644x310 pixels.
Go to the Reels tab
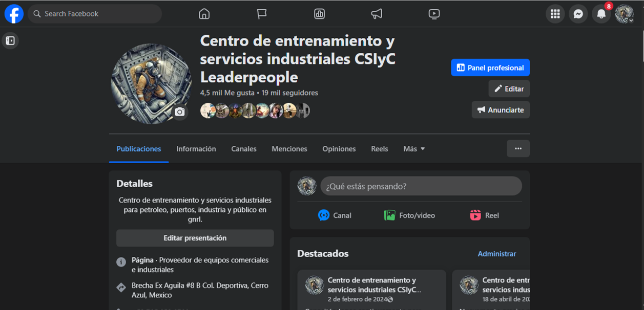click(380, 149)
